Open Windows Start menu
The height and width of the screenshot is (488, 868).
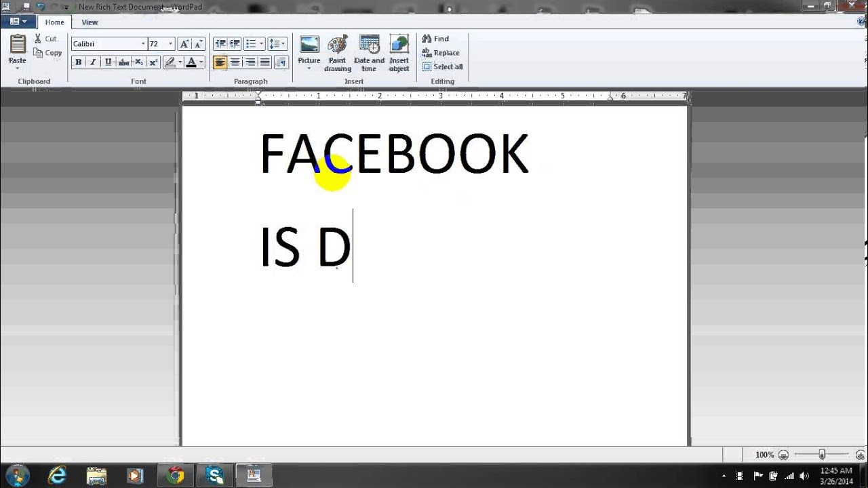pyautogui.click(x=17, y=475)
